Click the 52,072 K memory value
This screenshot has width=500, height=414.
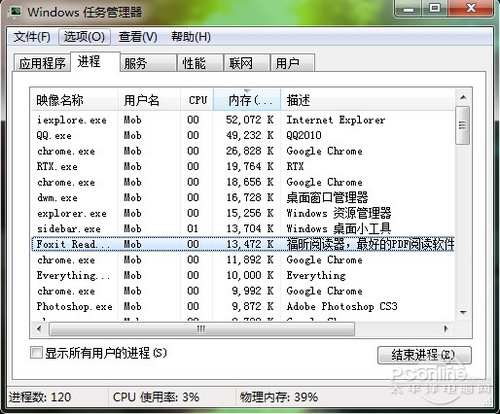click(250, 120)
